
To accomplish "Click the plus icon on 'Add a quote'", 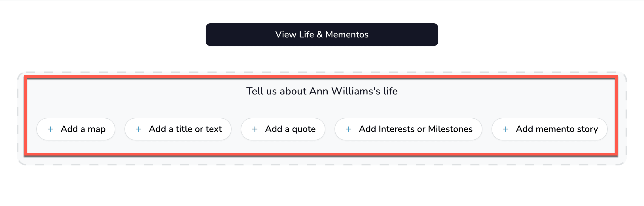I will click(255, 129).
